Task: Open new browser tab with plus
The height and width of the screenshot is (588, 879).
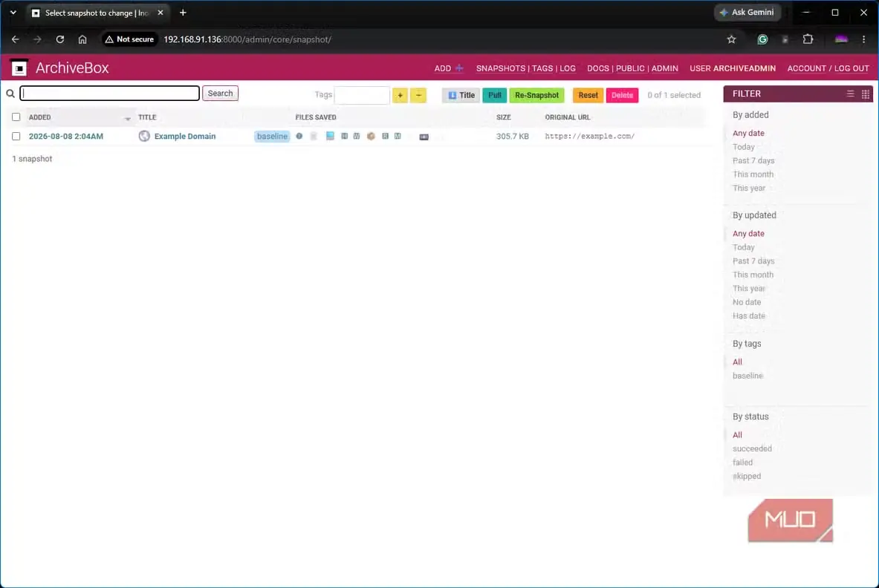Action: [183, 13]
